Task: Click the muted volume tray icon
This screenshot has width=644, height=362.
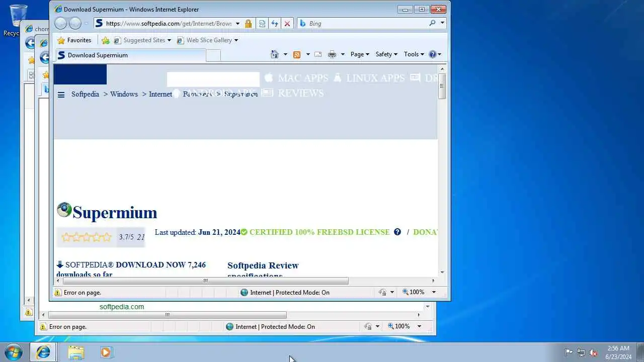Action: click(594, 352)
